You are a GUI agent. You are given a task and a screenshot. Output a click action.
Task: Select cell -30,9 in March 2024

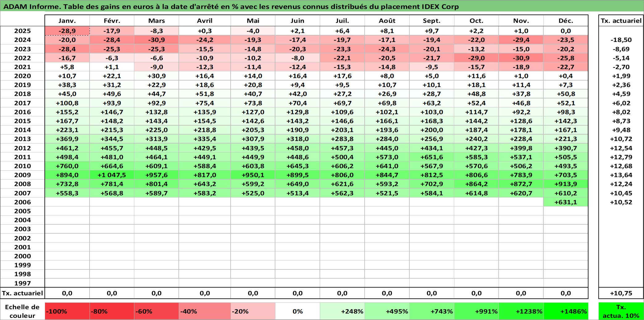click(x=157, y=40)
